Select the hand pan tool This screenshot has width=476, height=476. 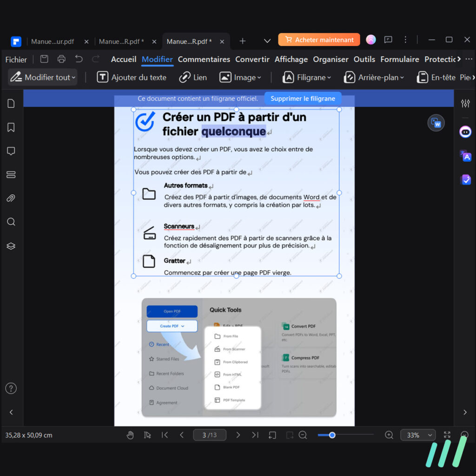pos(130,435)
